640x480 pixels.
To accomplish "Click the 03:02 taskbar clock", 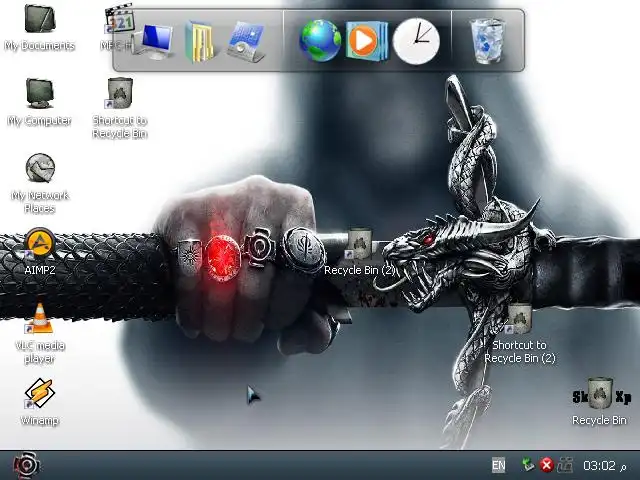I will click(604, 465).
